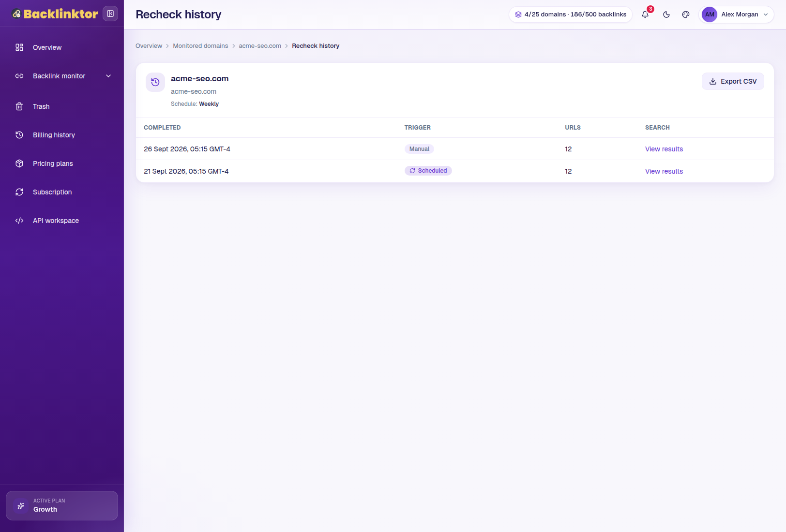Open the Active Plan Growth card
786x532 pixels.
[62, 505]
